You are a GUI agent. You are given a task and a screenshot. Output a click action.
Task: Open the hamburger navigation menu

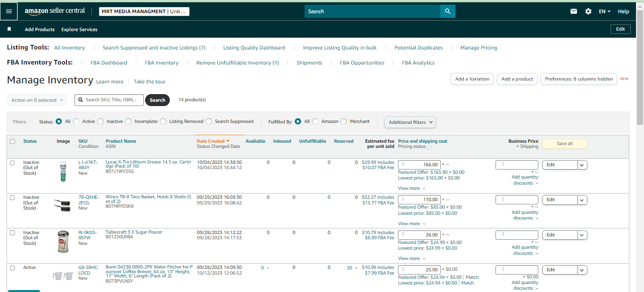[x=9, y=11]
